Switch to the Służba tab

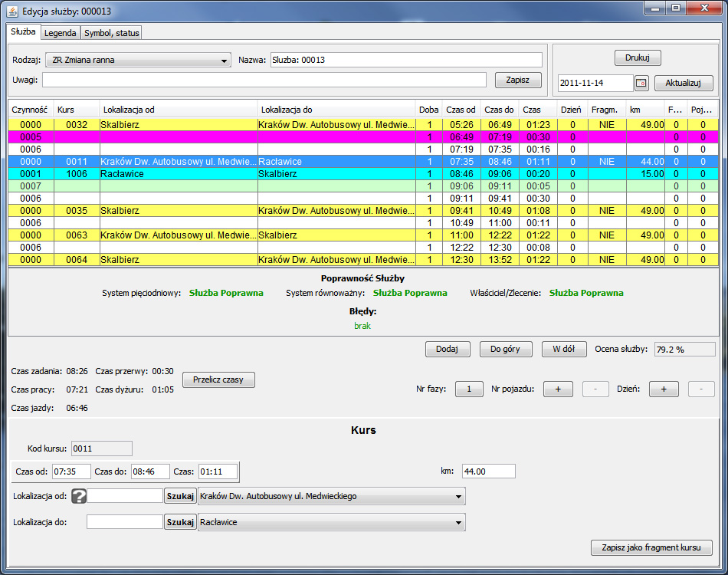tap(23, 31)
